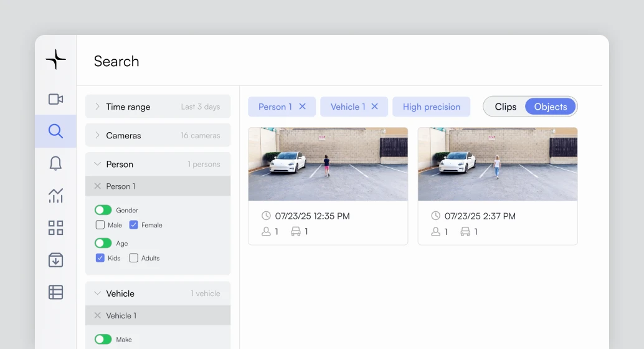Image resolution: width=644 pixels, height=349 pixels.
Task: Remove the Vehicle 1 filter chip
Action: [375, 107]
